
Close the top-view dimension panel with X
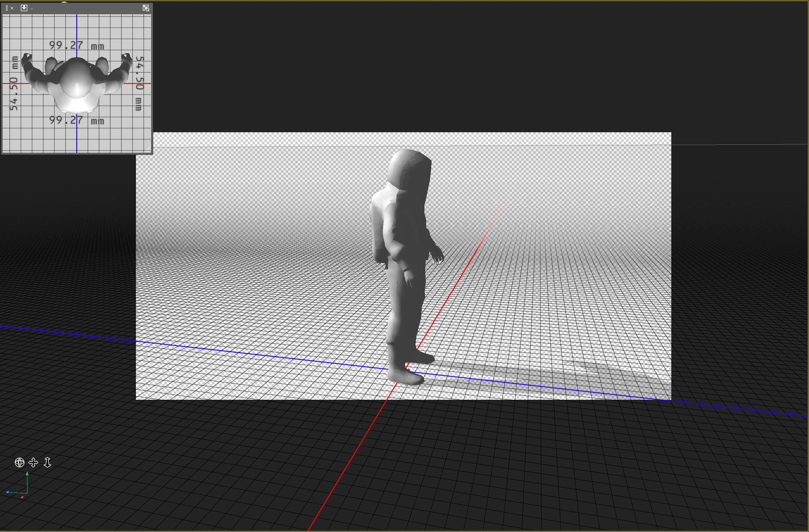(x=12, y=8)
